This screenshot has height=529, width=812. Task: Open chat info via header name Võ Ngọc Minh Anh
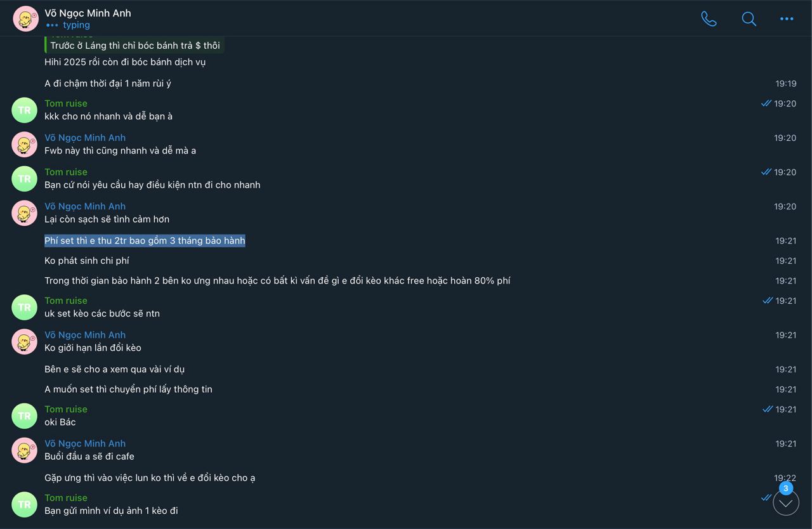coord(88,13)
